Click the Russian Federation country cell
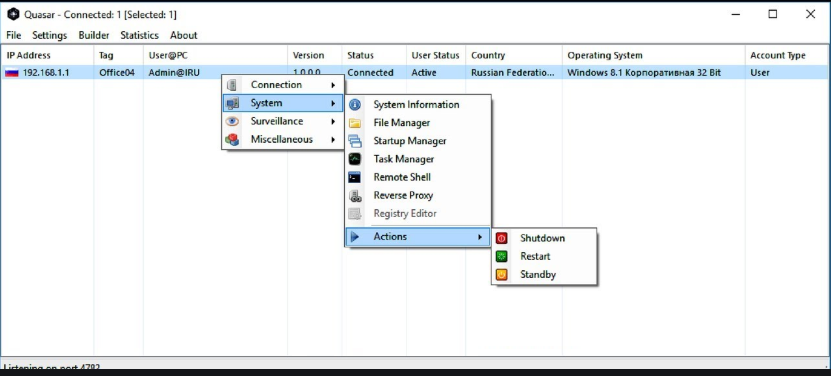 tap(513, 73)
